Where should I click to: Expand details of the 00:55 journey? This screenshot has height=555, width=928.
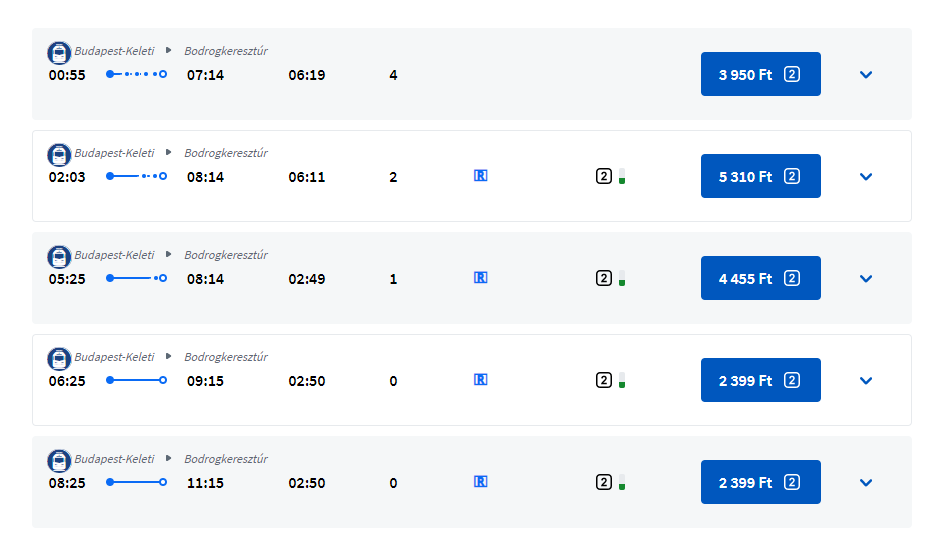[866, 75]
